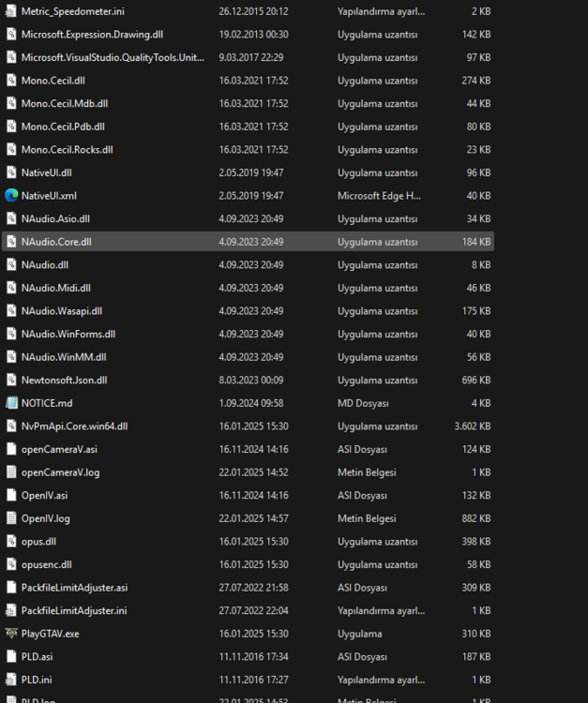Select the file name NativeUI.xml
This screenshot has height=703, width=588.
click(49, 196)
